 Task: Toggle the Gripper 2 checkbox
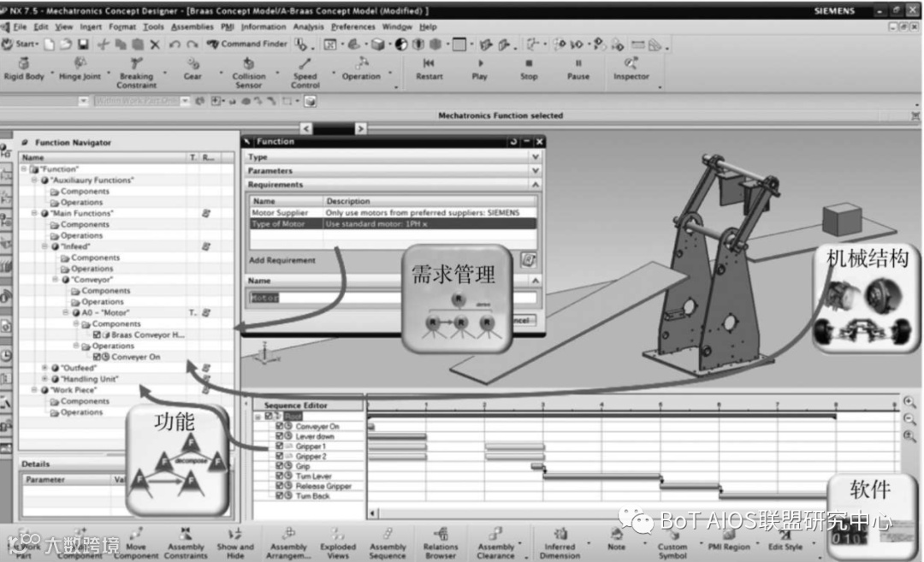click(x=279, y=456)
